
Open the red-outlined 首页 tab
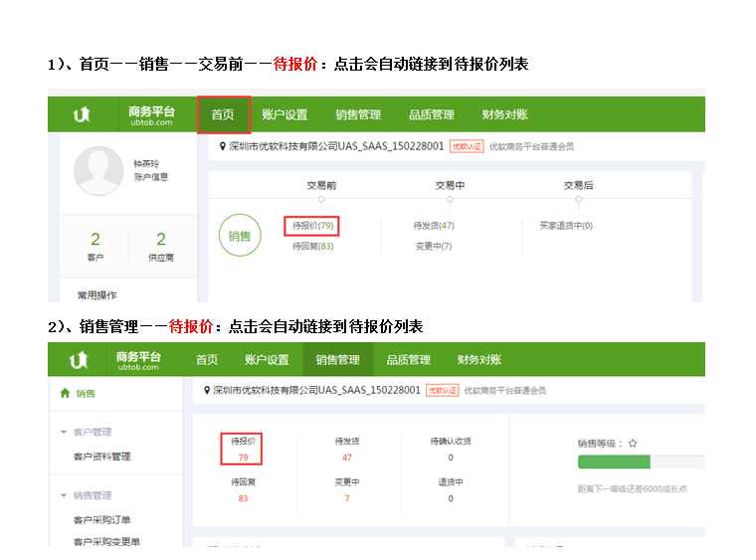pos(223,114)
